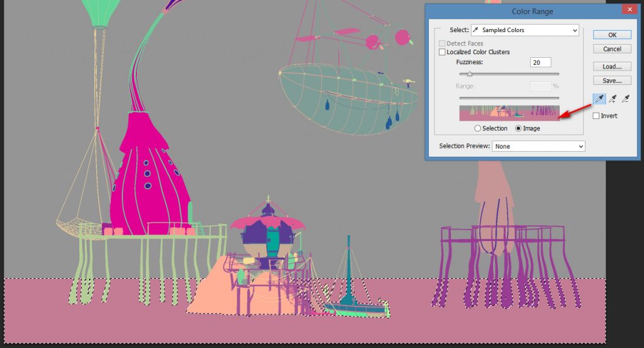The image size is (644, 348).
Task: Select the Eyedropper tool in Color Range
Action: (x=598, y=99)
